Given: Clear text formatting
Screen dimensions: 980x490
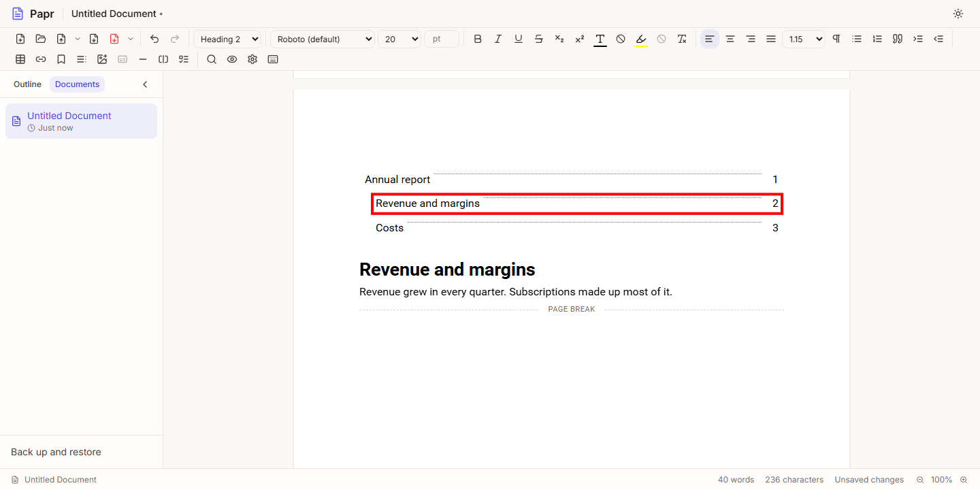Looking at the screenshot, I should pos(682,39).
